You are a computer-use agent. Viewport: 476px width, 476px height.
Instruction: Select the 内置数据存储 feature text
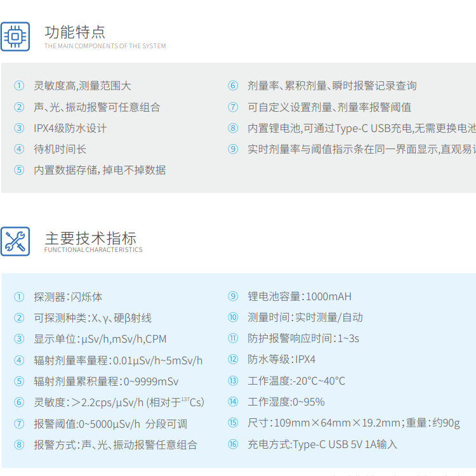[x=100, y=169]
